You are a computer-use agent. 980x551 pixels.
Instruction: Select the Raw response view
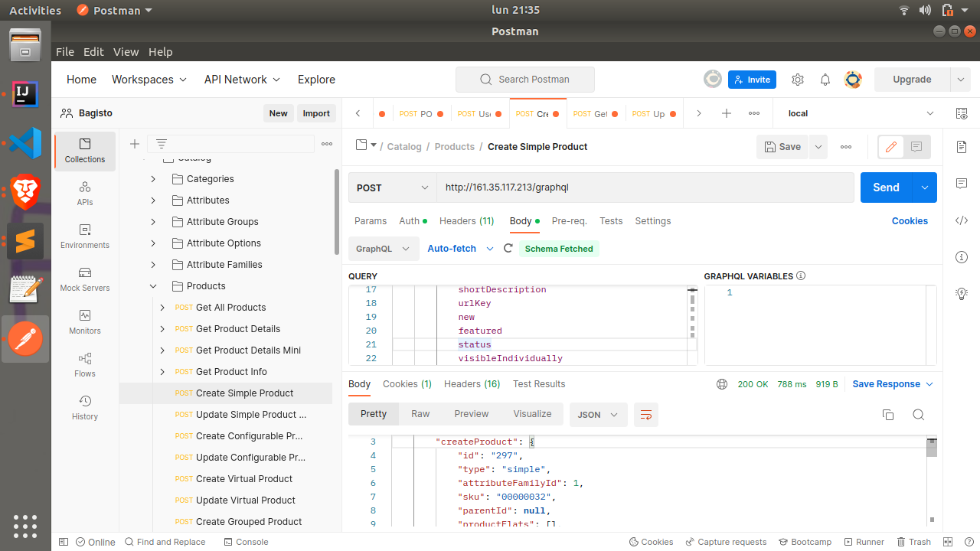click(420, 414)
